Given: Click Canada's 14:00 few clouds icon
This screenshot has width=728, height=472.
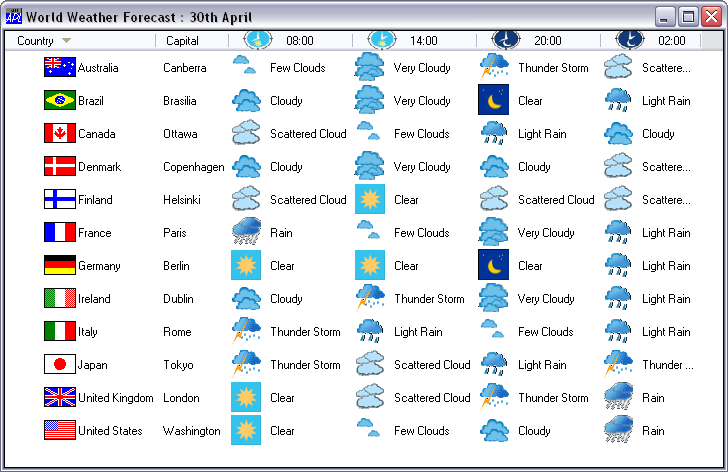Looking at the screenshot, I should pos(369,131).
